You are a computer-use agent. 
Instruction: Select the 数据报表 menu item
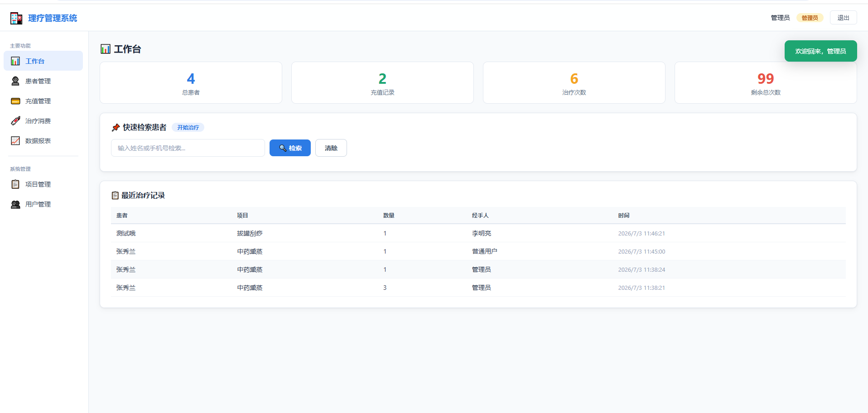coord(43,141)
